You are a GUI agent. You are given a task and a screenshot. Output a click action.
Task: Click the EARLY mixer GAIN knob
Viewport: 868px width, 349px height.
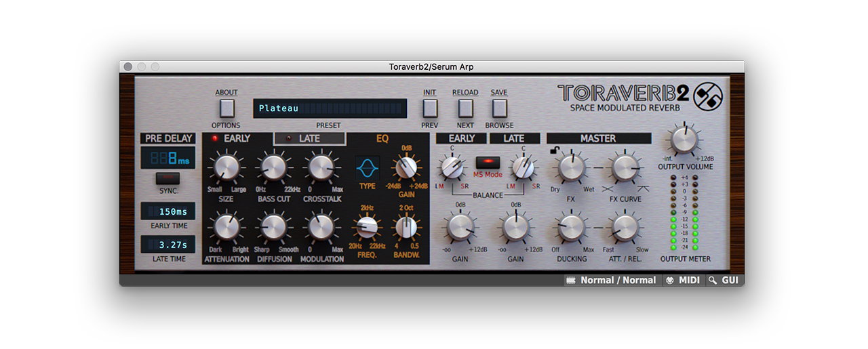[x=460, y=227]
